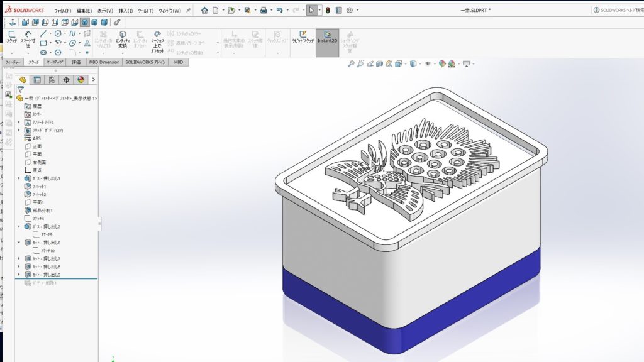Viewport: 644px width, 362px height.
Task: Click the Edit Appearance color ball icon
Action: [x=442, y=63]
